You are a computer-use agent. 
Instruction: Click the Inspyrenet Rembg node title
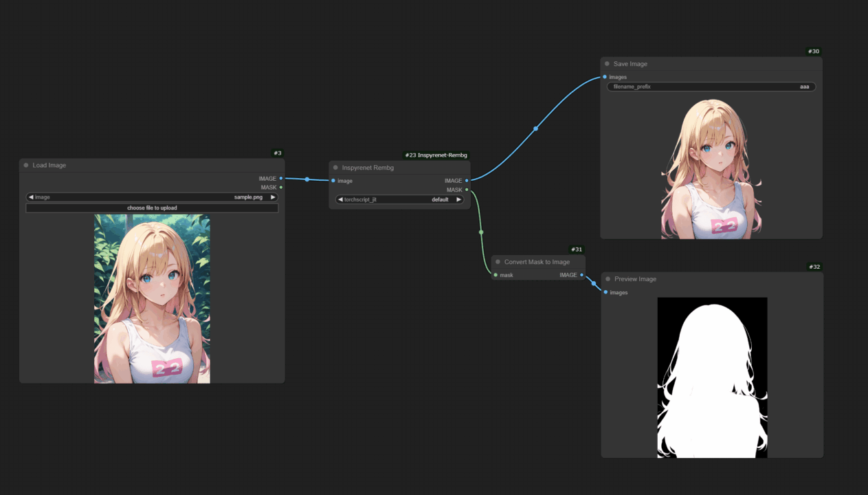point(368,168)
